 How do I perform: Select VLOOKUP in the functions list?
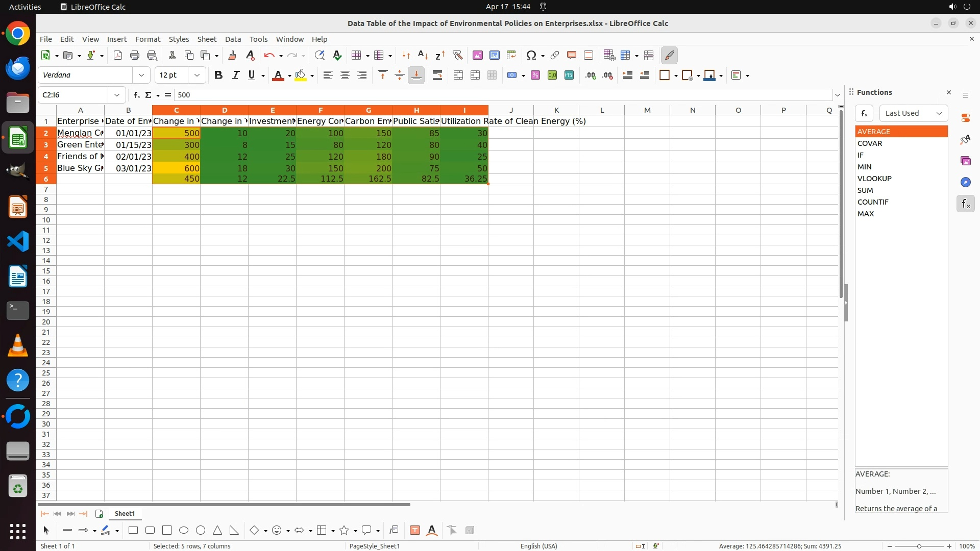tap(874, 178)
